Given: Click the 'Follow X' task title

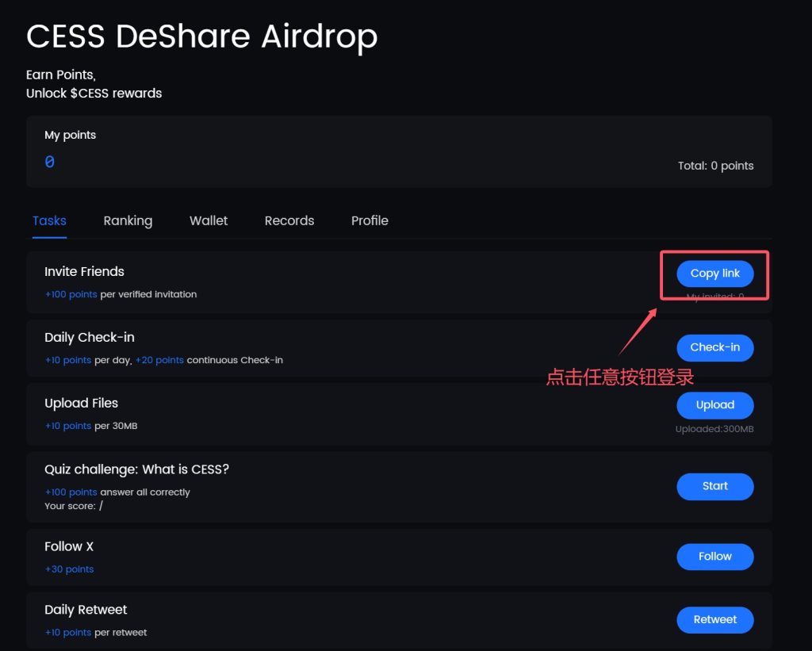Looking at the screenshot, I should pos(69,546).
